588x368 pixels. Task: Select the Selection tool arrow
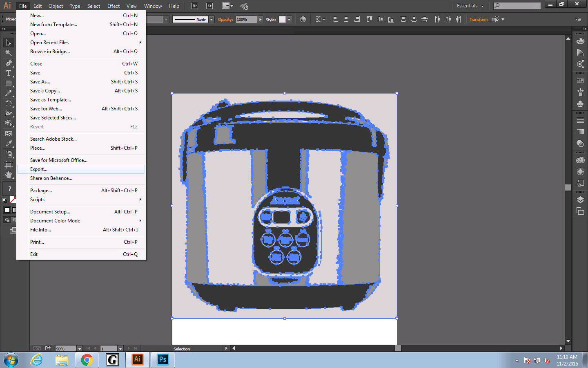(9, 43)
